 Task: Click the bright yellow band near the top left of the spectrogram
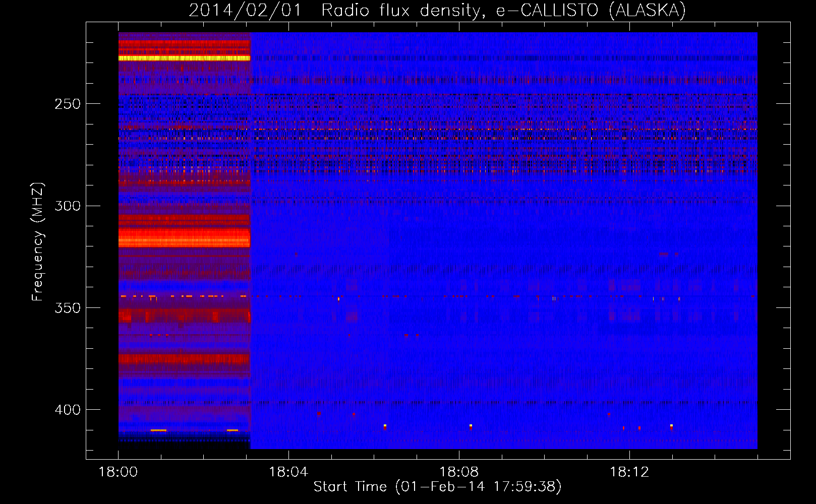coord(185,58)
